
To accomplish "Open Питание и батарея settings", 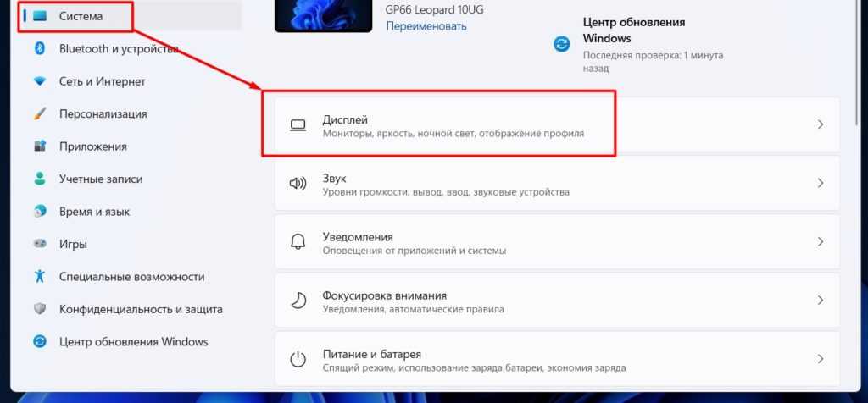I will coord(558,359).
